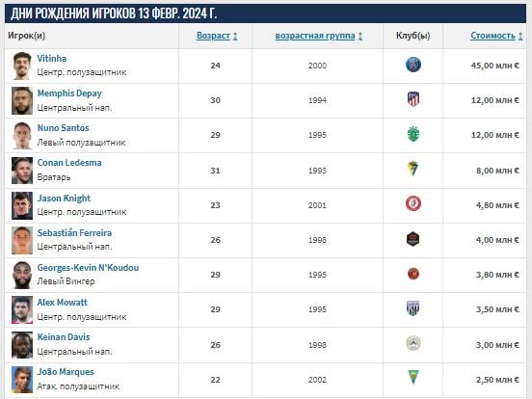This screenshot has height=399, width=532.
Task: Open the Sporting CP club crest
Action: [412, 134]
